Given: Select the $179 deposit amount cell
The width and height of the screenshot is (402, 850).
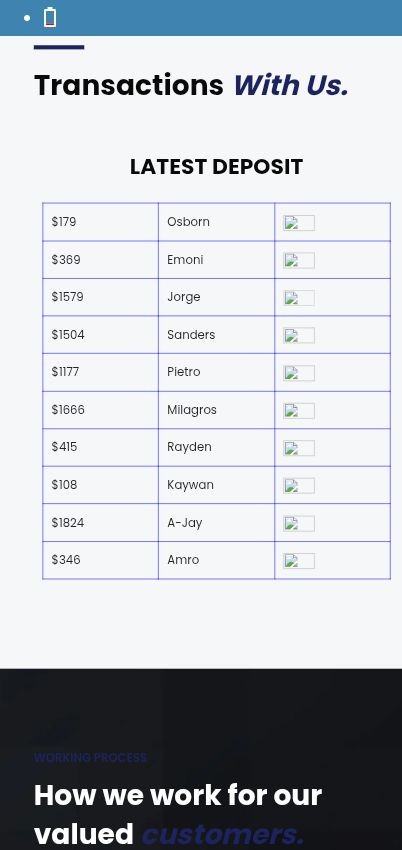Looking at the screenshot, I should coord(100,222).
